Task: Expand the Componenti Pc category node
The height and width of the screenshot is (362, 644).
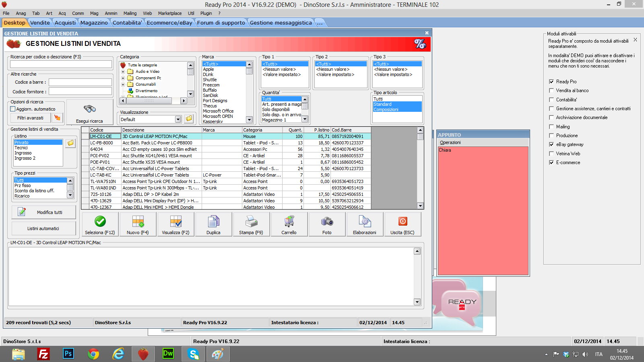Action: point(123,78)
